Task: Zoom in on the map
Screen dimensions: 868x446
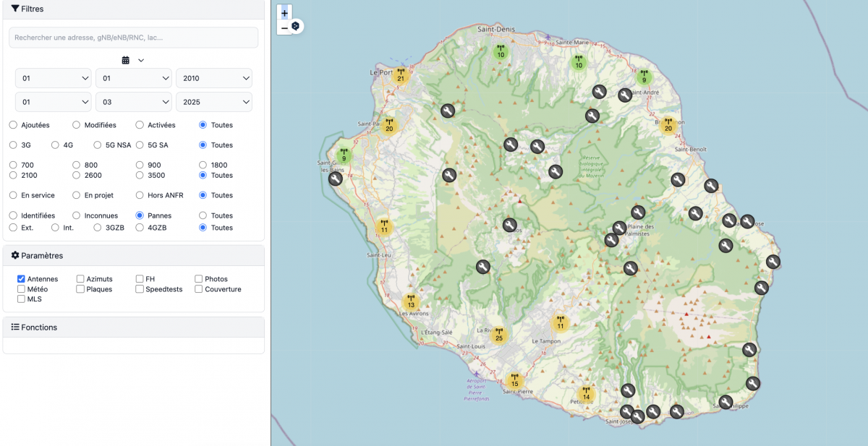Action: pos(284,13)
